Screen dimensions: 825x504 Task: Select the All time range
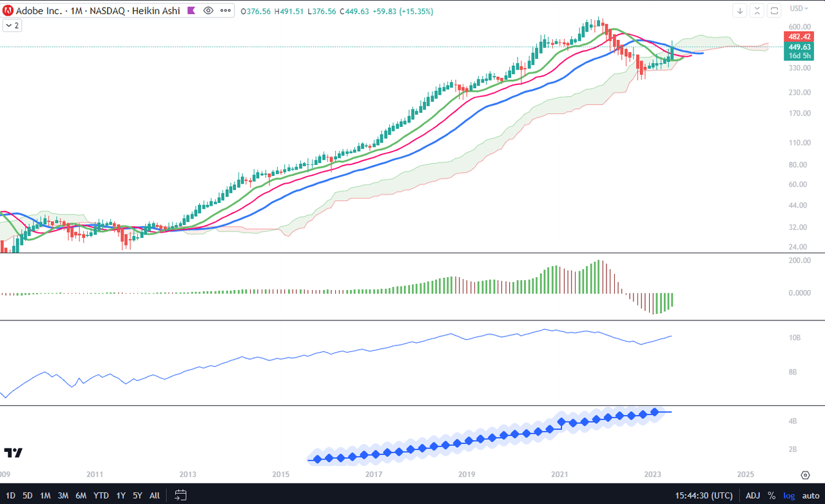click(x=155, y=496)
